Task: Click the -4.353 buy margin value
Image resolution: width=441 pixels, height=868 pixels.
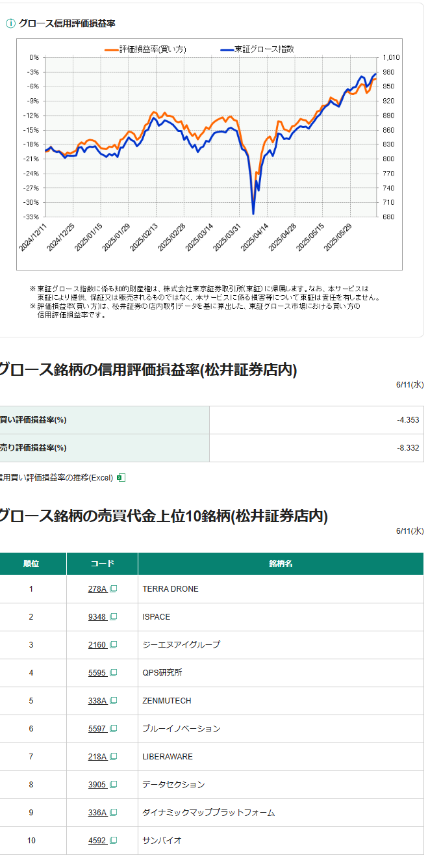Action: [x=408, y=420]
